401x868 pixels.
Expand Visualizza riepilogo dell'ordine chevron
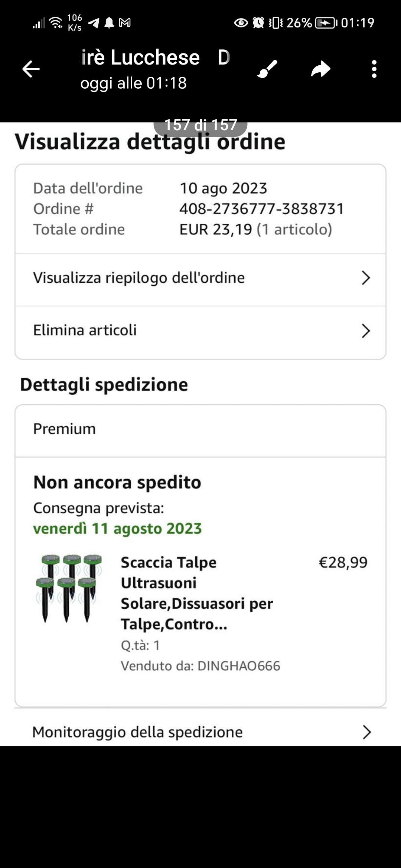[x=366, y=278]
